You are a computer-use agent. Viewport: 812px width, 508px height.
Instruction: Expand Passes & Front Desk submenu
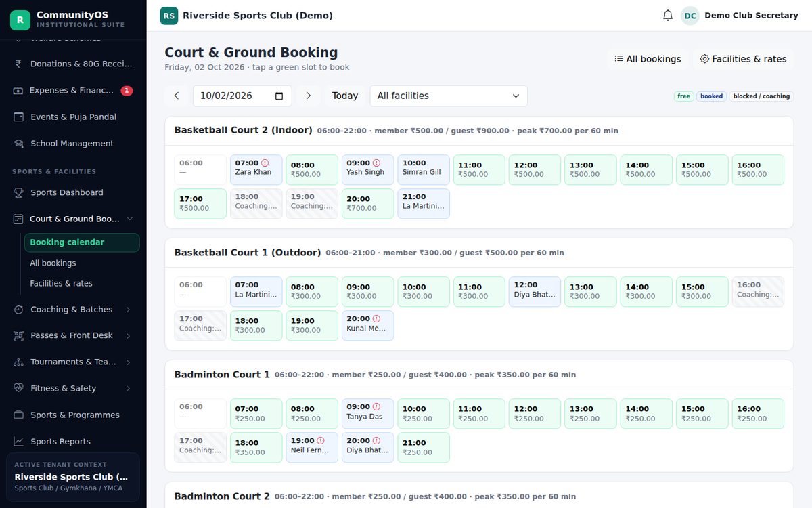tap(129, 335)
